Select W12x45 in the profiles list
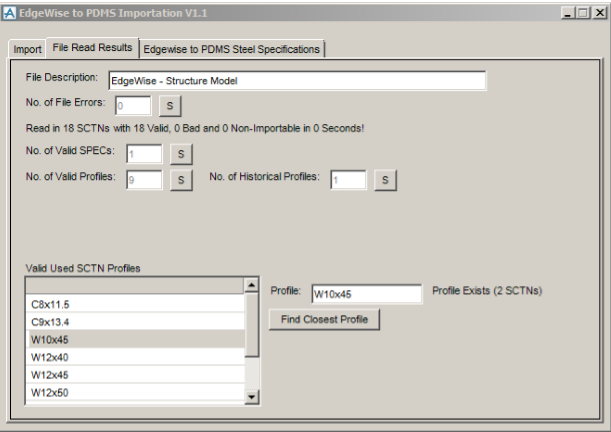611x432 pixels. [x=135, y=375]
